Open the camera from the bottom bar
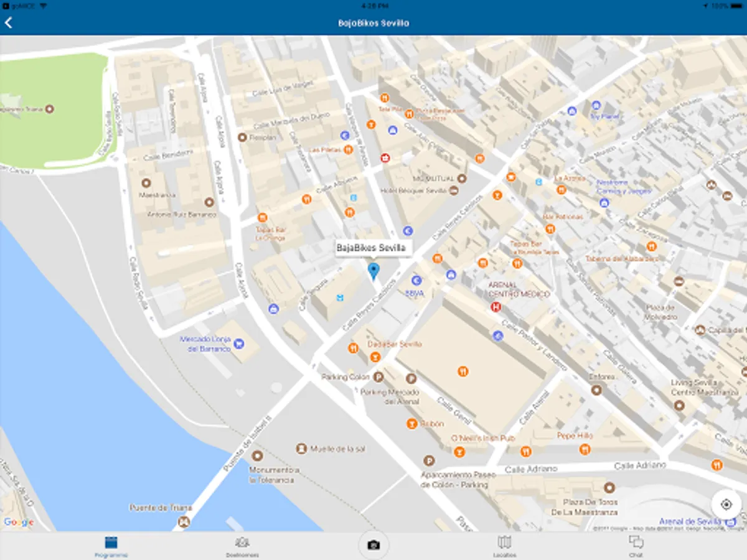 [x=374, y=545]
